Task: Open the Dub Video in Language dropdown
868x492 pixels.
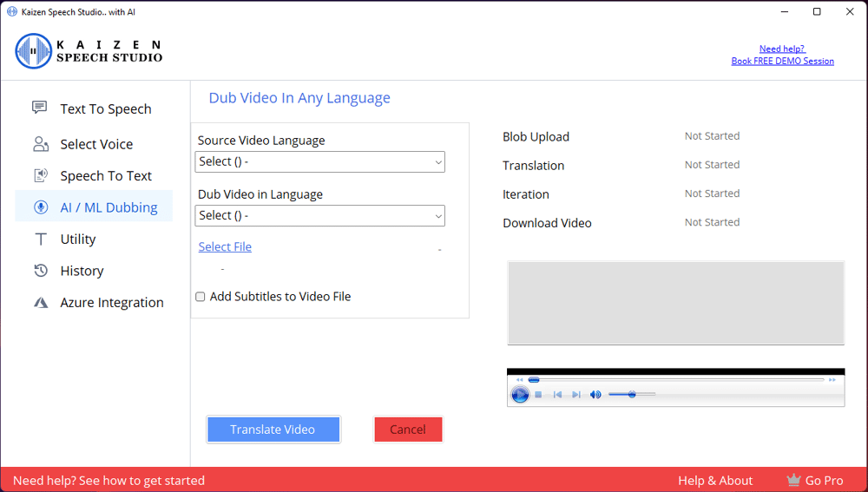Action: coord(319,215)
